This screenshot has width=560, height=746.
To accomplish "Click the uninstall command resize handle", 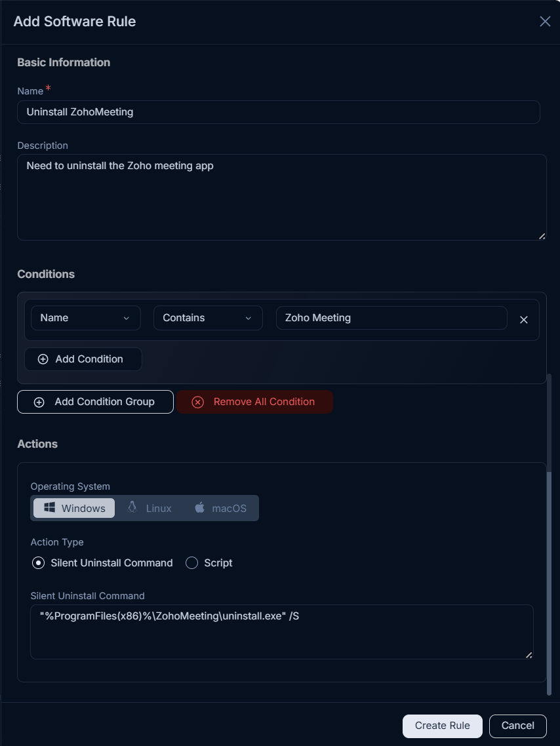I will (529, 655).
